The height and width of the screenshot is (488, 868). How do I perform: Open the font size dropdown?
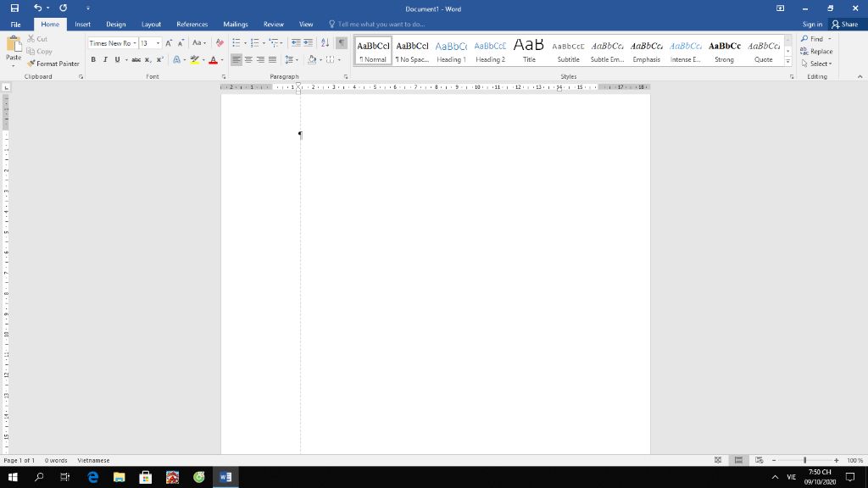158,43
